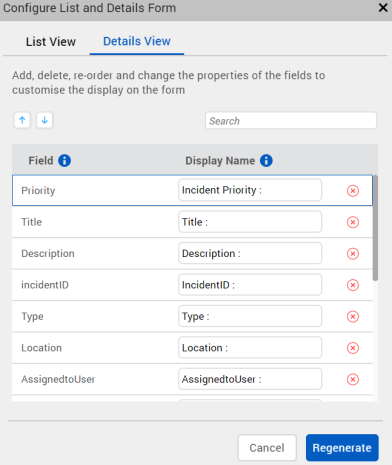Viewport: 392px width, 465px height.
Task: Remove the AssignedtoUser field row
Action: (353, 379)
